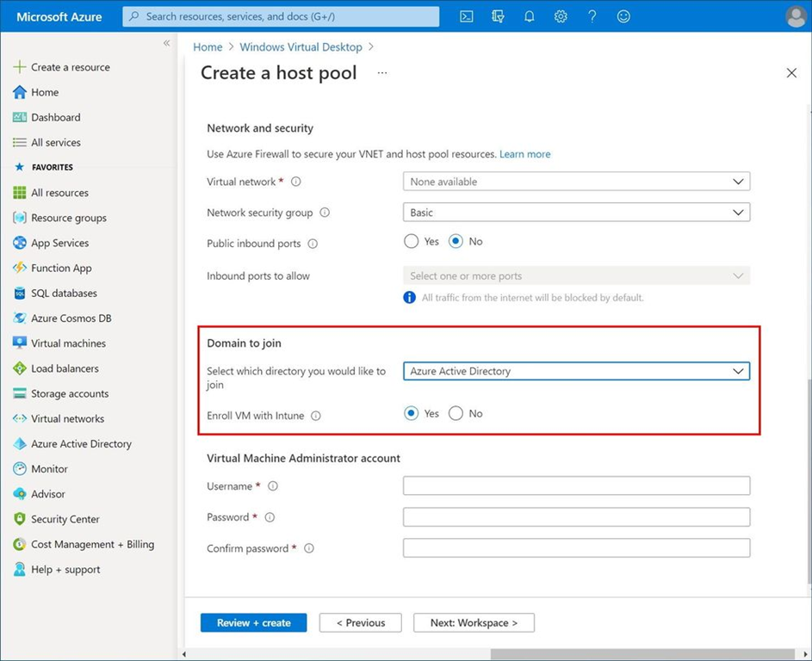Click the help question mark icon
Screen dimensions: 812x661
coord(592,16)
